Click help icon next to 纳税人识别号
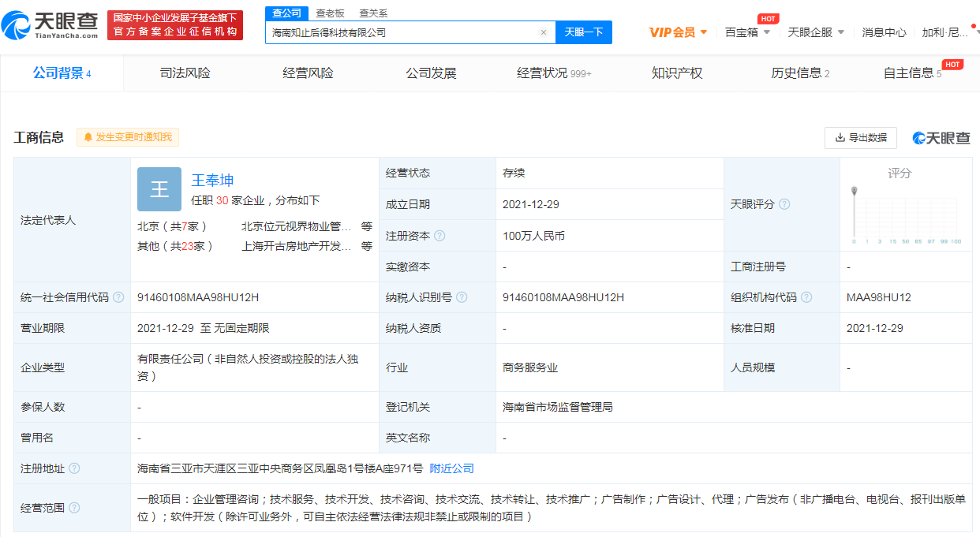The width and height of the screenshot is (980, 537). pos(462,297)
